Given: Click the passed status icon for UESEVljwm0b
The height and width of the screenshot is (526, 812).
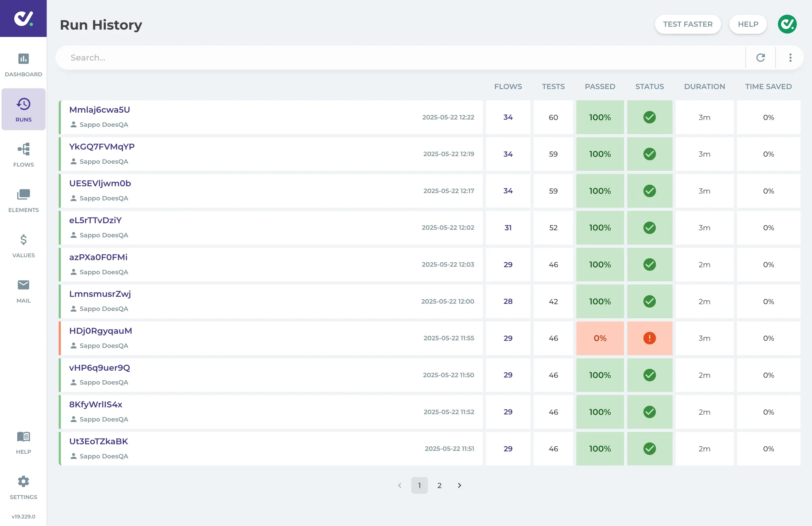Looking at the screenshot, I should pos(649,191).
